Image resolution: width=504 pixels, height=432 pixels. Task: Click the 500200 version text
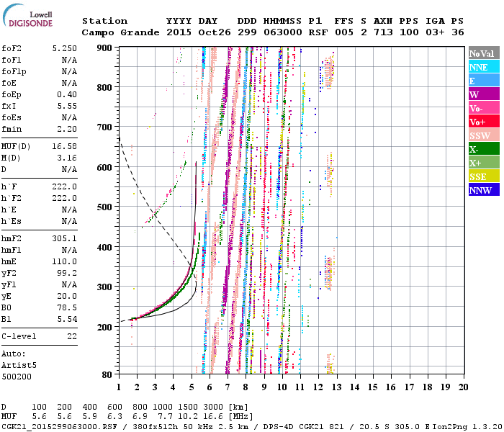pyautogui.click(x=17, y=377)
